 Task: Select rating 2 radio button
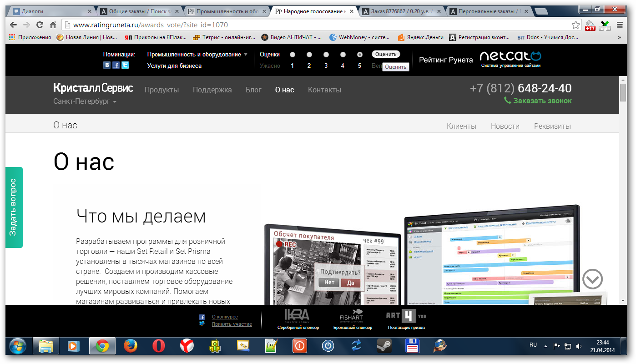pyautogui.click(x=309, y=55)
